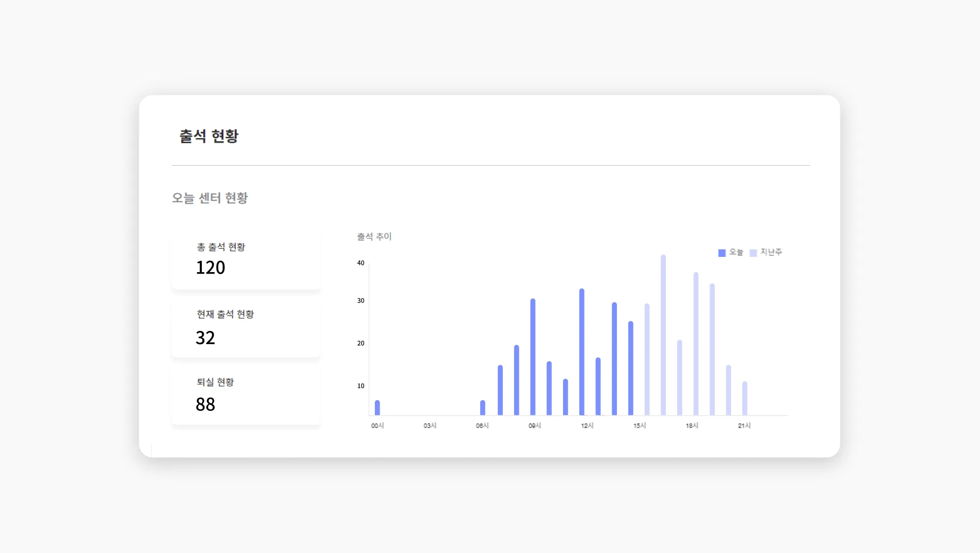Click the 오늘 센터 현황 section heading
Image resolution: width=980 pixels, height=553 pixels.
click(x=210, y=198)
